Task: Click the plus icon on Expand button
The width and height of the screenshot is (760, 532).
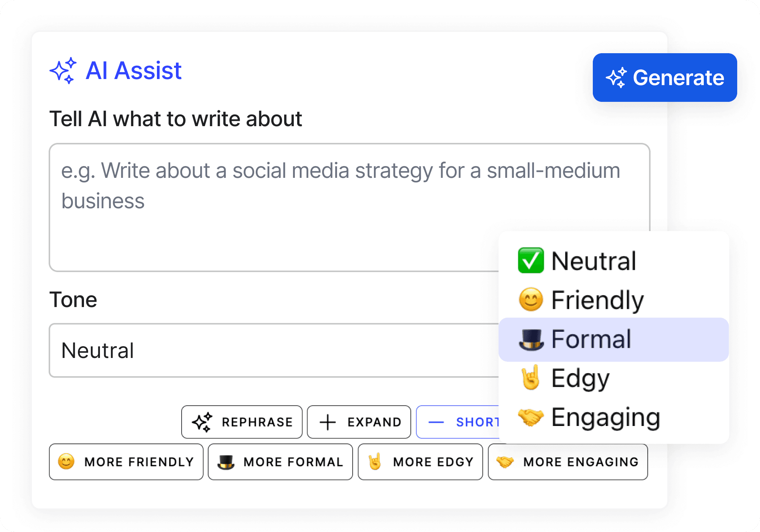Action: coord(328,422)
